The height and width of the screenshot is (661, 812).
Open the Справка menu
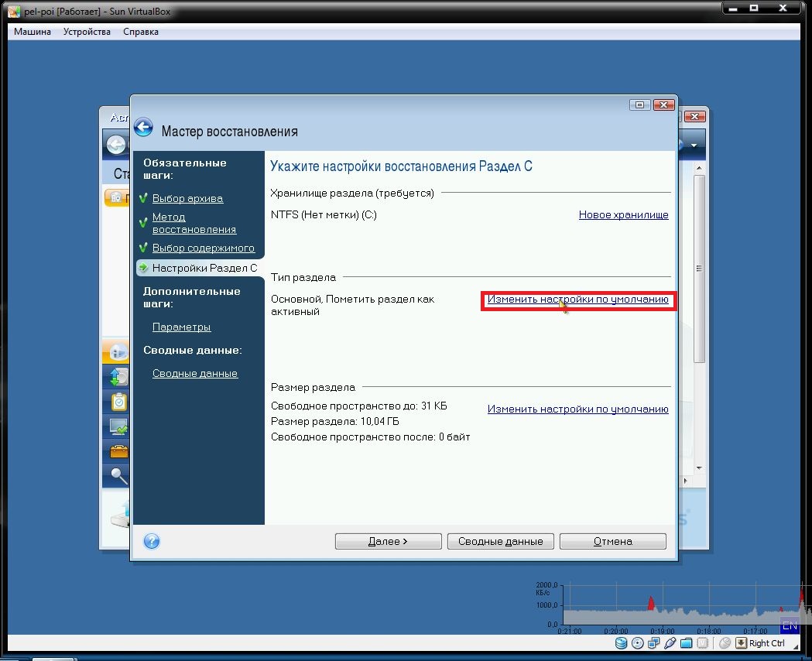[141, 32]
